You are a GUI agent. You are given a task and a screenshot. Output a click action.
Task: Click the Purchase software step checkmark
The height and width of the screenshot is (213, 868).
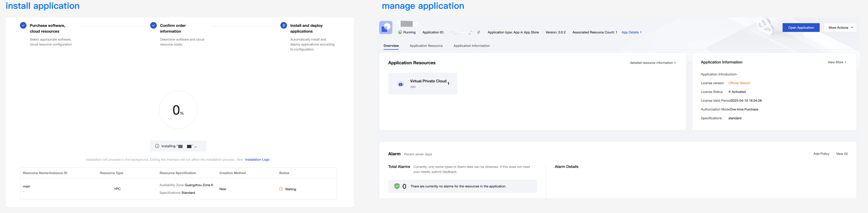point(23,26)
